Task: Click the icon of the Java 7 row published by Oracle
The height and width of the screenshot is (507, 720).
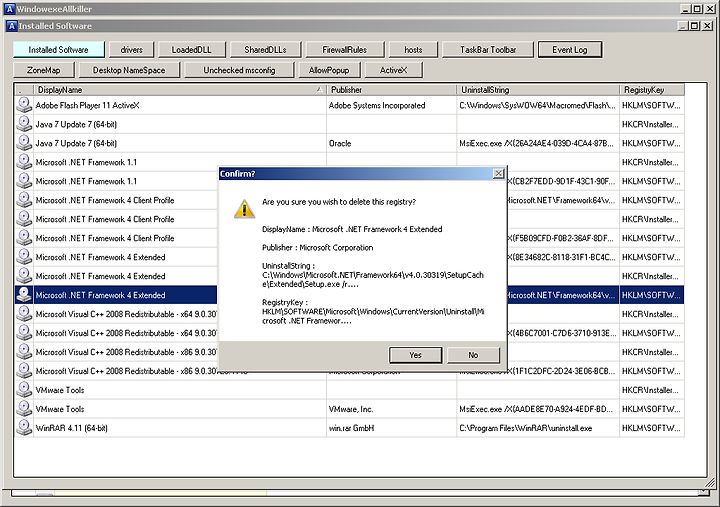Action: click(x=24, y=143)
